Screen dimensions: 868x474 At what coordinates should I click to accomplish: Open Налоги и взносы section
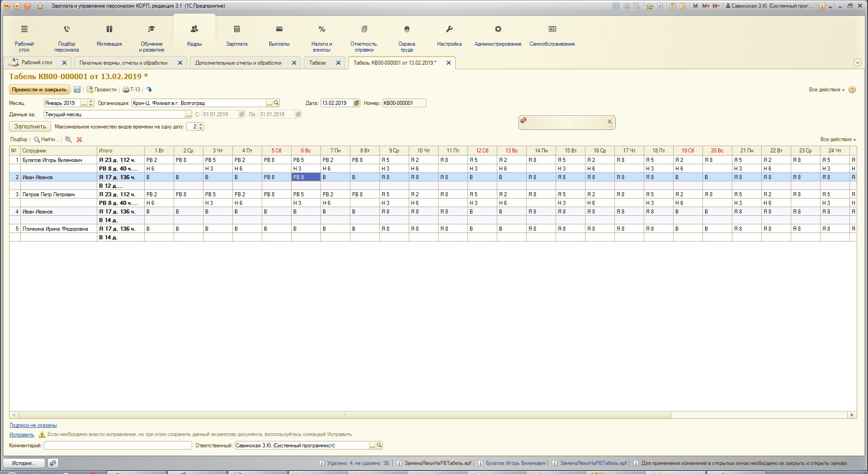[x=321, y=37]
